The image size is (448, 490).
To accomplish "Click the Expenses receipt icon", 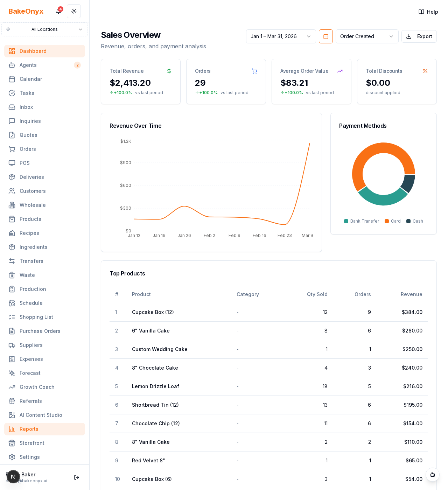I will click(12, 359).
